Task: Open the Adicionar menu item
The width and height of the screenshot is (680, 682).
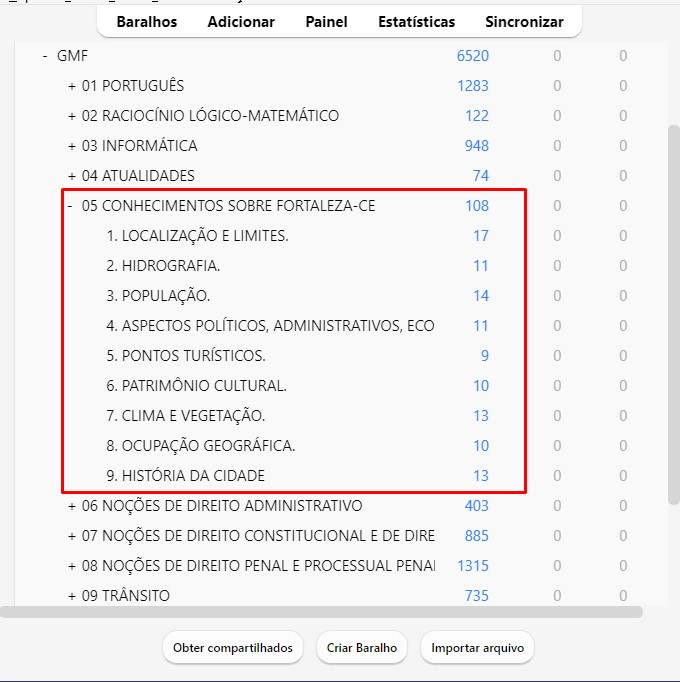Action: (x=241, y=22)
